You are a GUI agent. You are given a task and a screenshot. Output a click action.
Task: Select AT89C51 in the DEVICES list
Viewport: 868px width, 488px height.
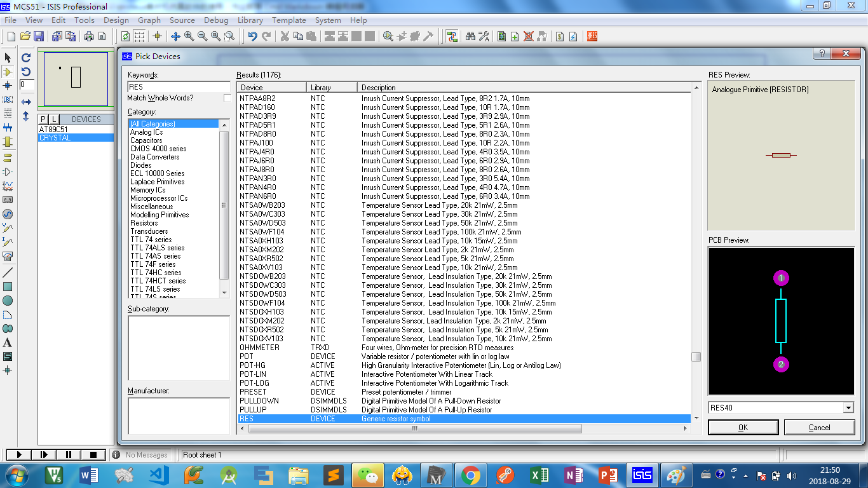[x=76, y=129]
